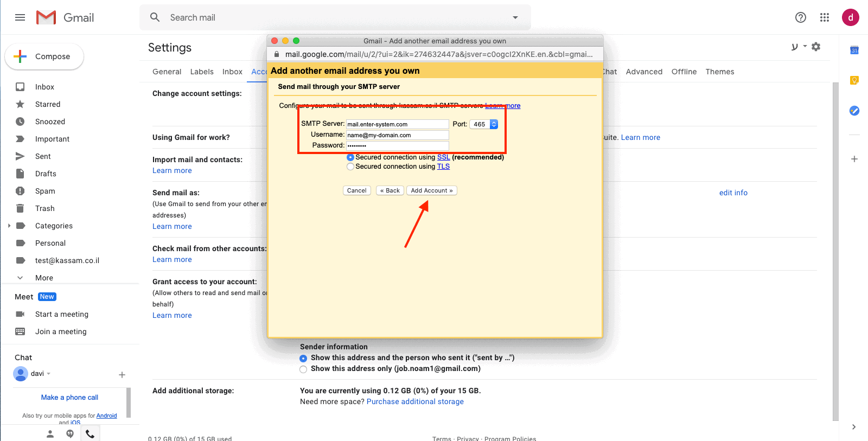Click Start a meeting

coord(62,314)
